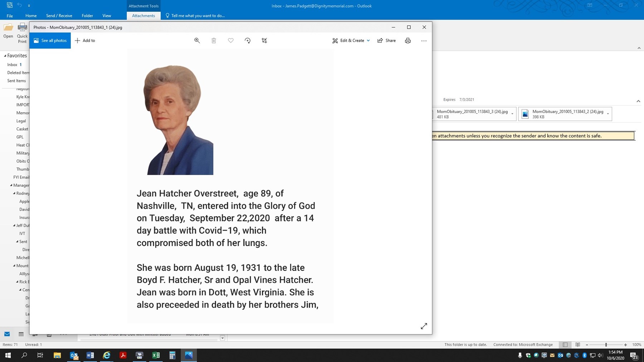The width and height of the screenshot is (644, 362).
Task: Print the obituary image
Action: click(x=408, y=40)
